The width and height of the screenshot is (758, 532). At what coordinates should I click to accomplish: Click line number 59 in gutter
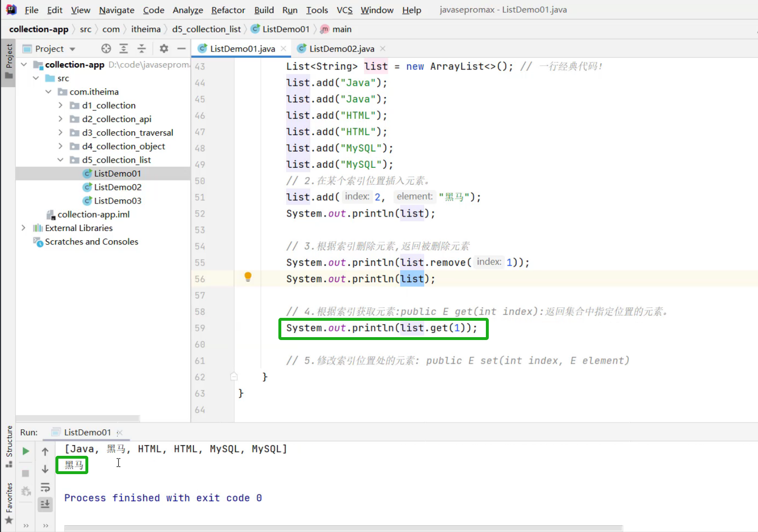[200, 328]
